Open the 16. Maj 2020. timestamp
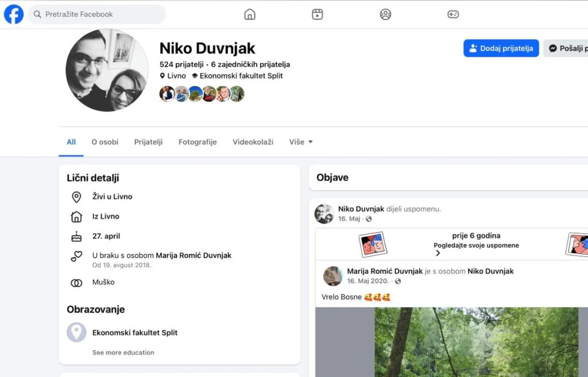Viewport: 588px width, 377px height. pyautogui.click(x=368, y=281)
